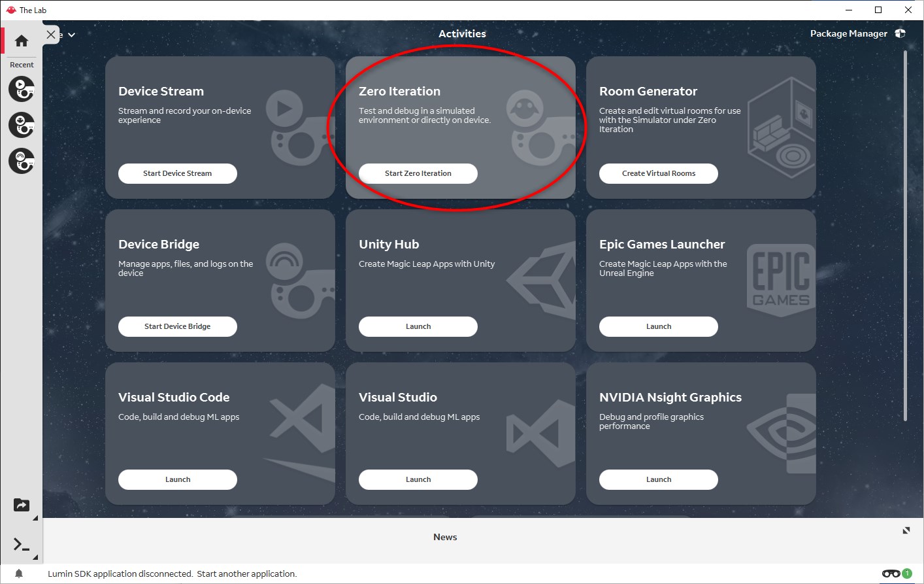The height and width of the screenshot is (584, 924).
Task: Click the Activities vertical scrollbar
Action: click(x=905, y=235)
